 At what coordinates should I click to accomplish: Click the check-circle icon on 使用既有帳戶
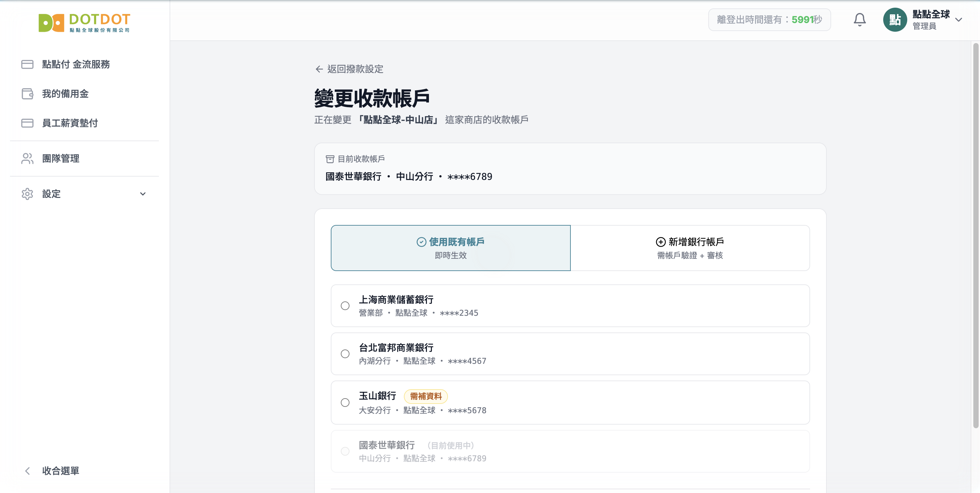point(421,242)
